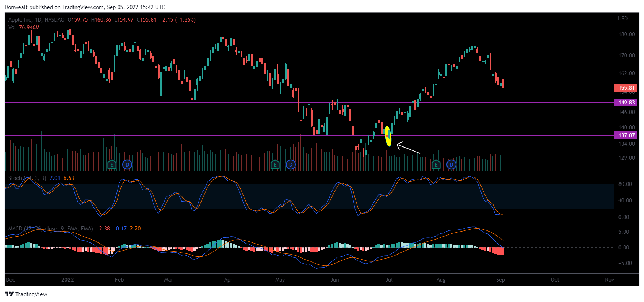
Task: Click the 5.00 label on MACD axis
Action: pos(624,232)
